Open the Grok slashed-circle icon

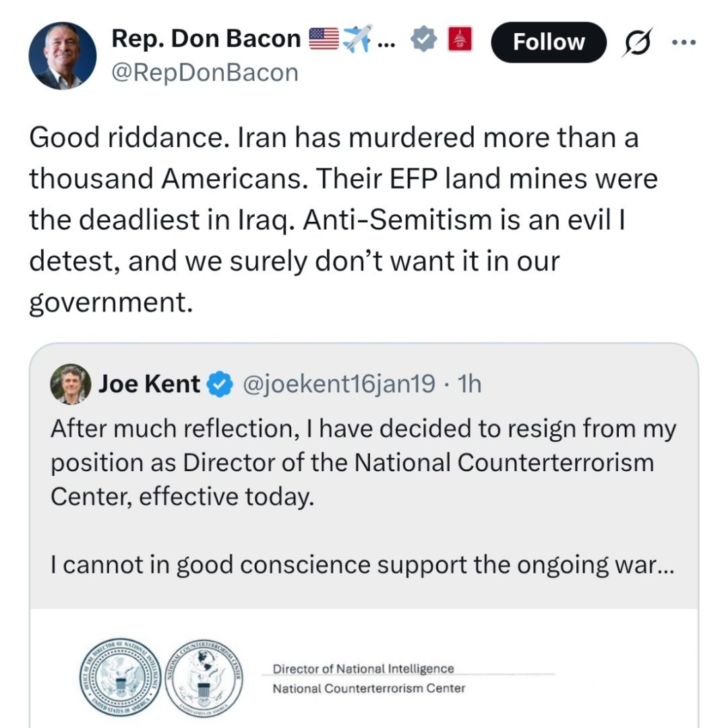(x=636, y=42)
